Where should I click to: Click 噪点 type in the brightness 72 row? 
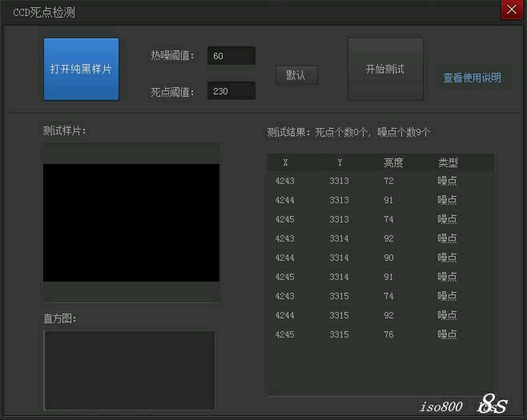pyautogui.click(x=447, y=181)
